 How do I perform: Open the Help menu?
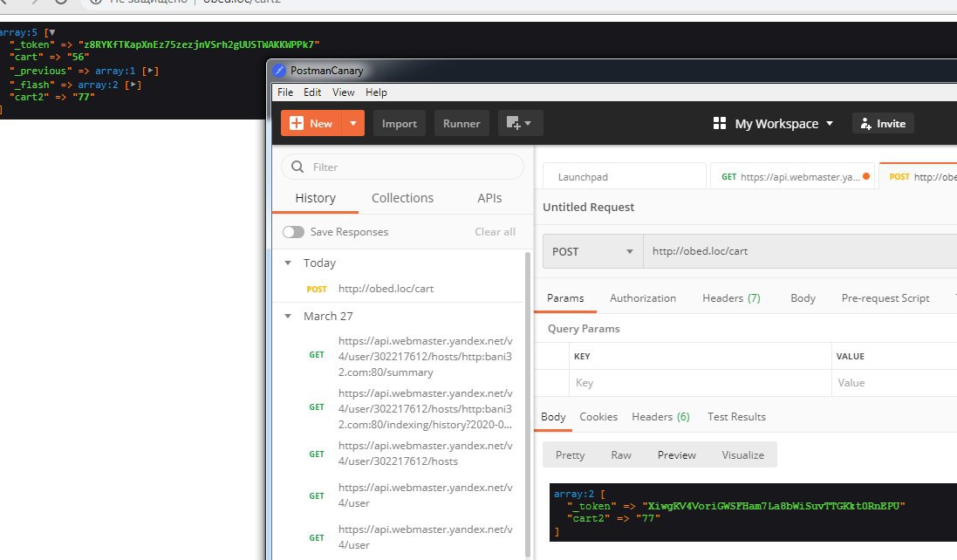coord(376,92)
